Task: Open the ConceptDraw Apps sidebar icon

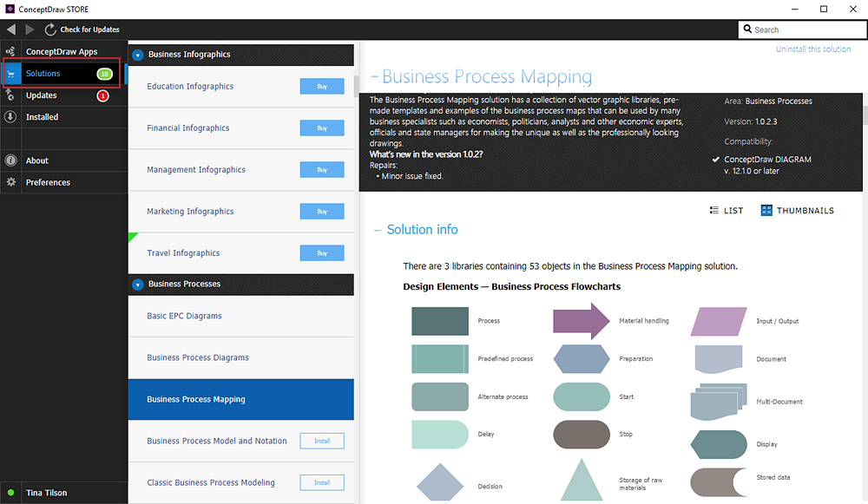Action: point(10,52)
